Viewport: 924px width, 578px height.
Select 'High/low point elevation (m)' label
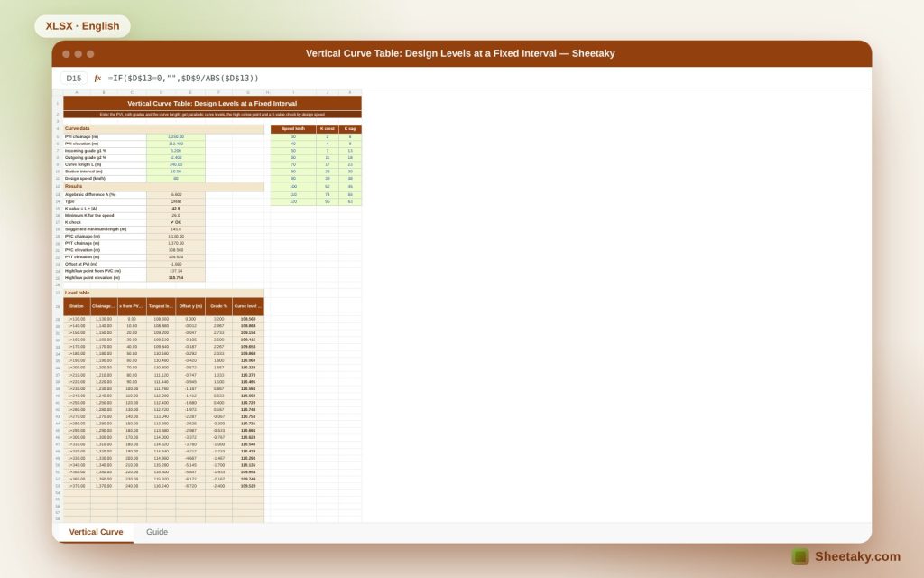pos(105,278)
